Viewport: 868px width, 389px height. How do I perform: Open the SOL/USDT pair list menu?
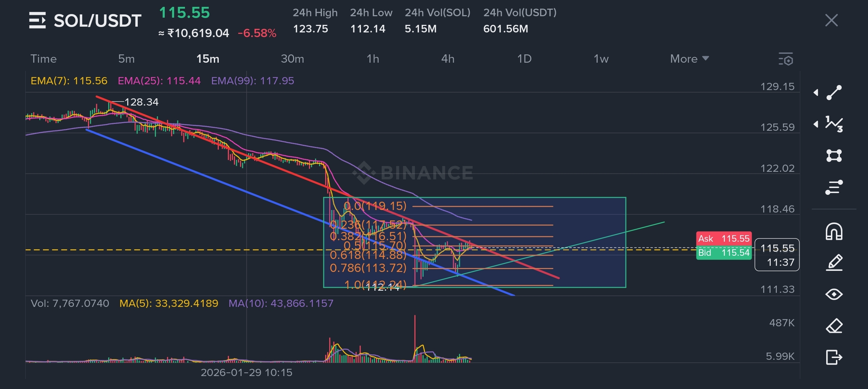pos(37,21)
